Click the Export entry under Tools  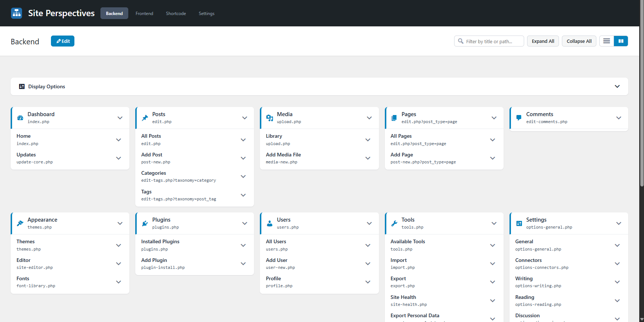click(x=398, y=278)
